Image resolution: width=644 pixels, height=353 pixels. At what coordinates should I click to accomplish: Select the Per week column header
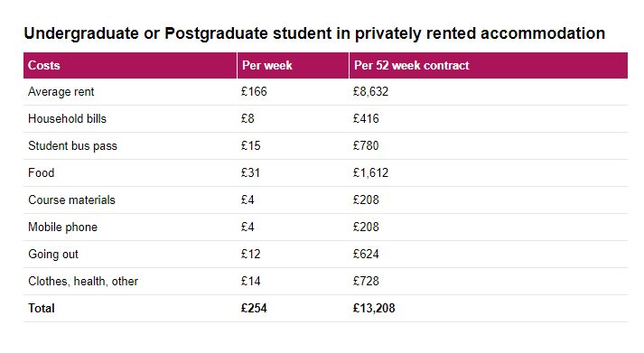[267, 66]
